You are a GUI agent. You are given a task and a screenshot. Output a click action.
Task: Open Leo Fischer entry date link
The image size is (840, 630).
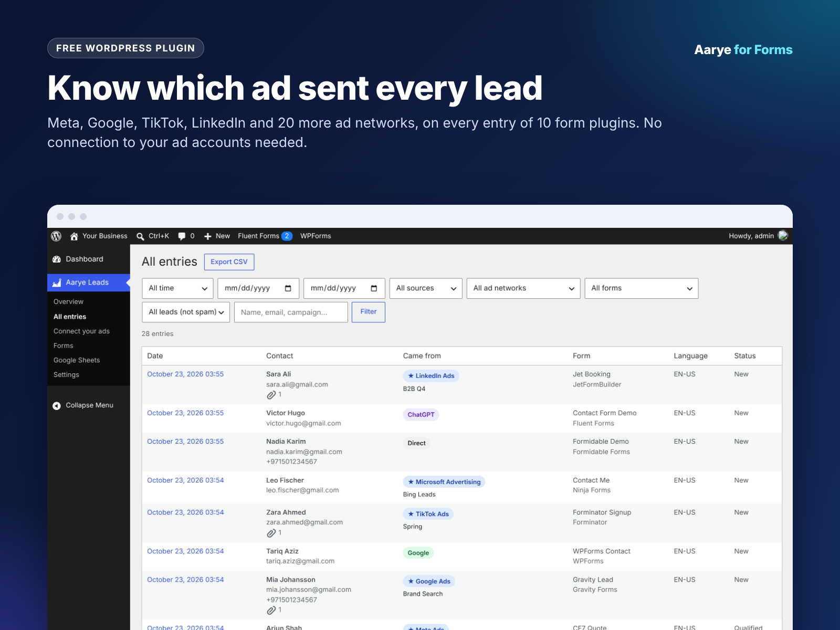(185, 480)
